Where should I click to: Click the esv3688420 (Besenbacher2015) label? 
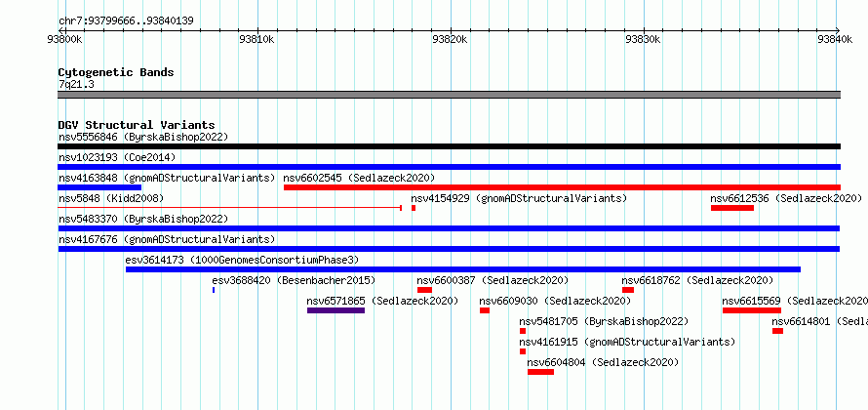click(x=294, y=280)
